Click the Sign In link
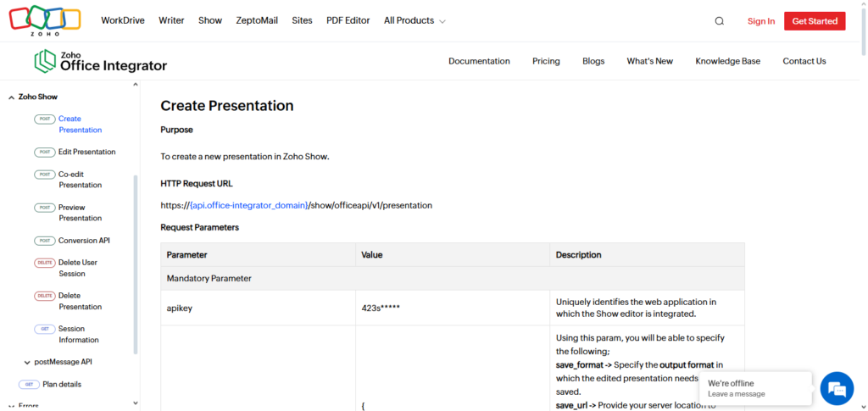Image resolution: width=868 pixels, height=411 pixels. tap(761, 21)
